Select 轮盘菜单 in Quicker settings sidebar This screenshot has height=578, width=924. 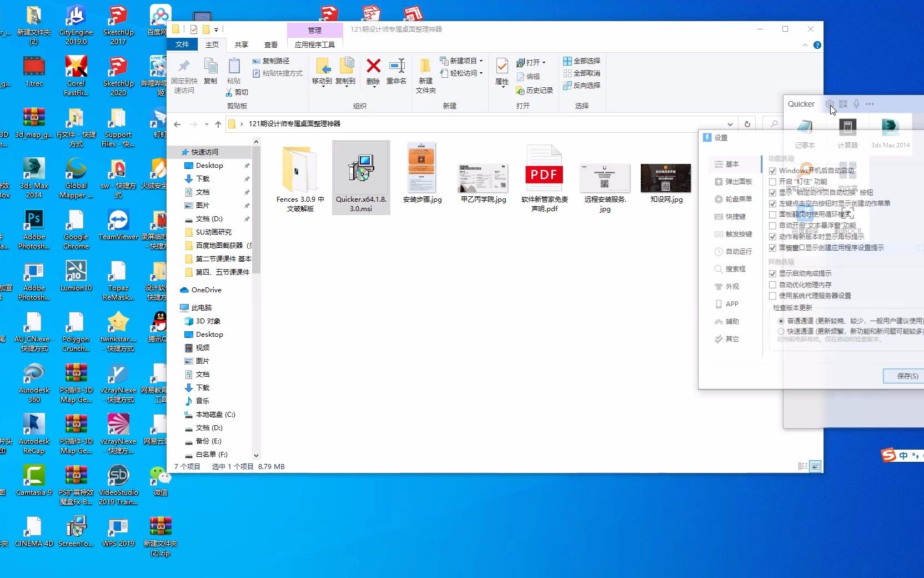[736, 199]
